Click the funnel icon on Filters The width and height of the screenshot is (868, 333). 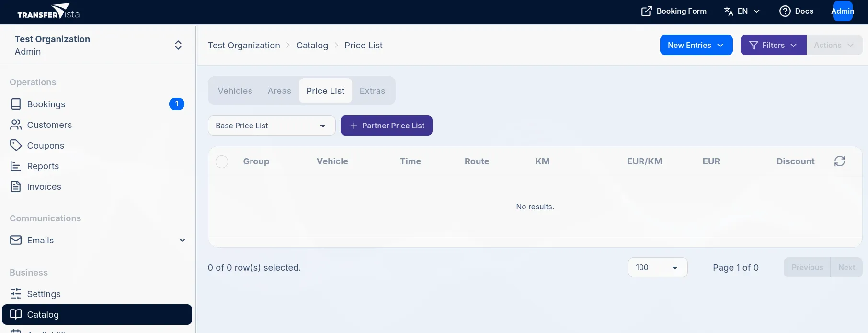pos(754,45)
